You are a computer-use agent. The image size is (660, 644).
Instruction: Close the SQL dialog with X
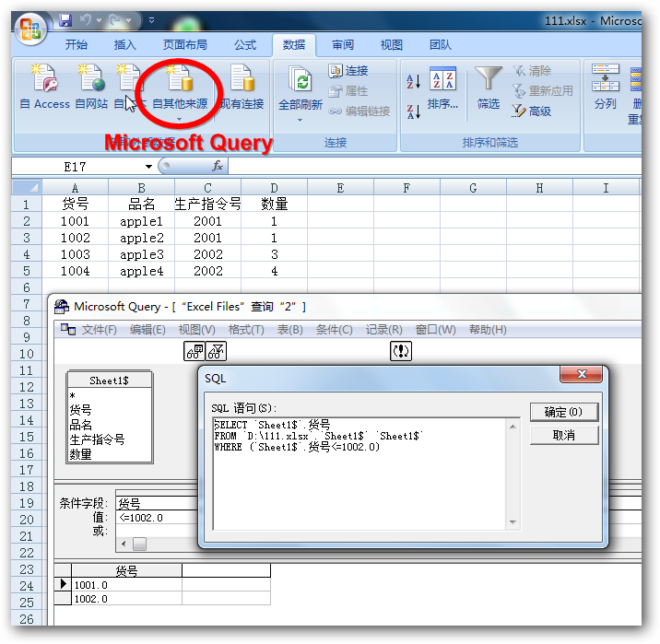pyautogui.click(x=582, y=374)
